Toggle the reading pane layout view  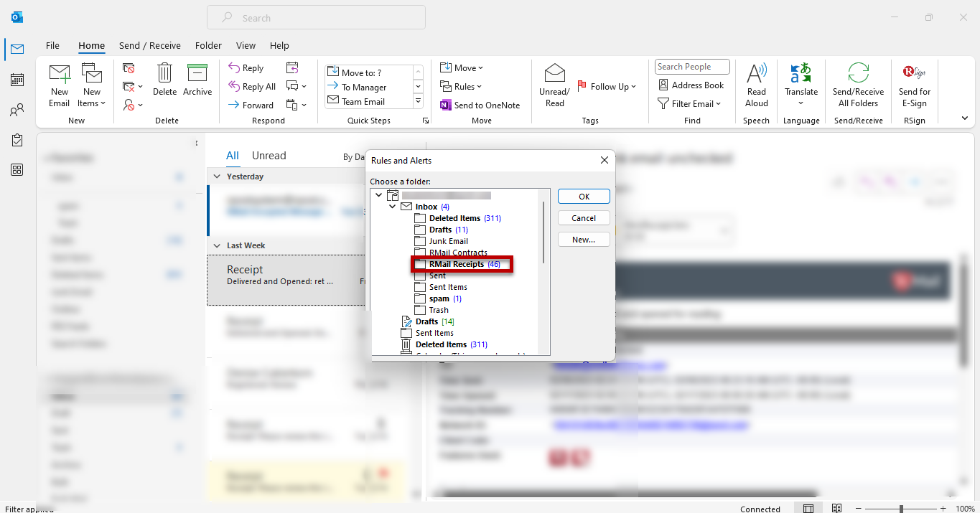pyautogui.click(x=808, y=507)
